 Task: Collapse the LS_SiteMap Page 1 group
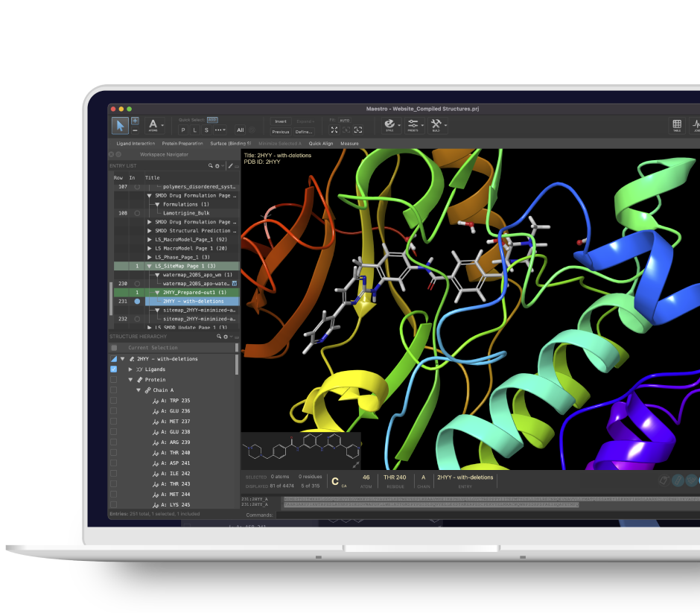(x=150, y=266)
